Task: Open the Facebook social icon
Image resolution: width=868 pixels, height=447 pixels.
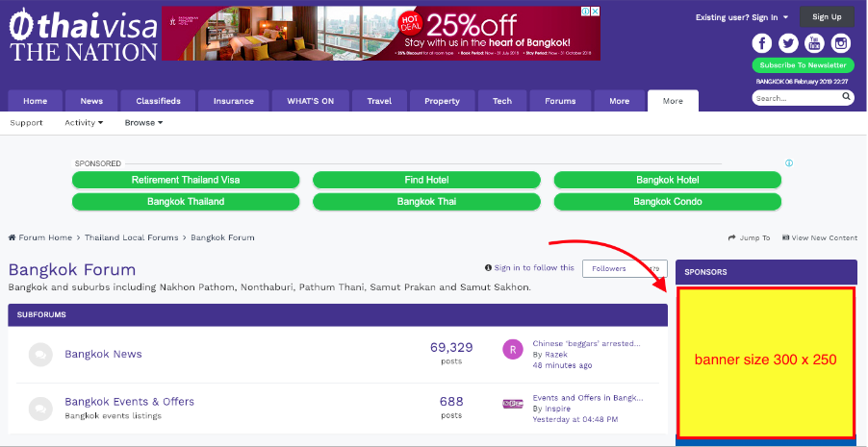Action: pos(762,43)
